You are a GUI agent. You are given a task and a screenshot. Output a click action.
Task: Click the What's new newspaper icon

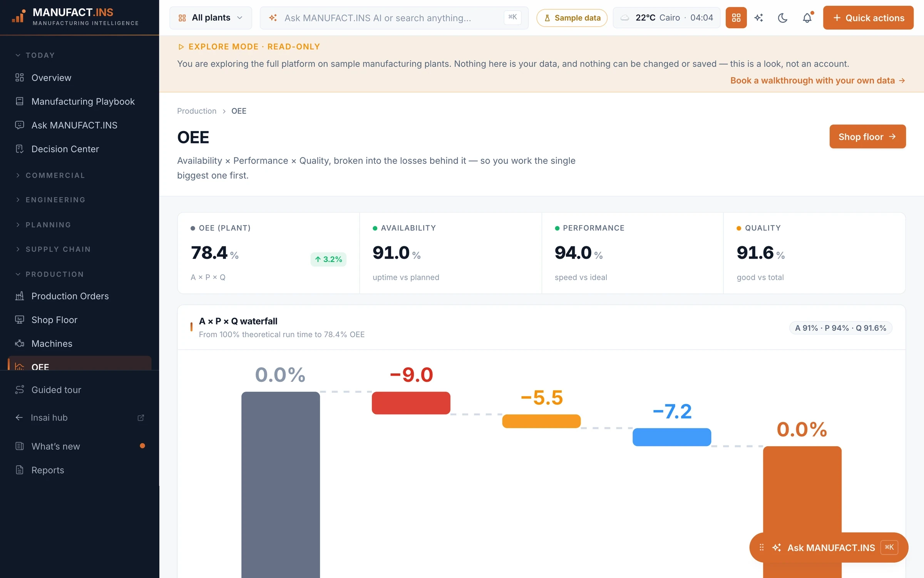click(20, 446)
